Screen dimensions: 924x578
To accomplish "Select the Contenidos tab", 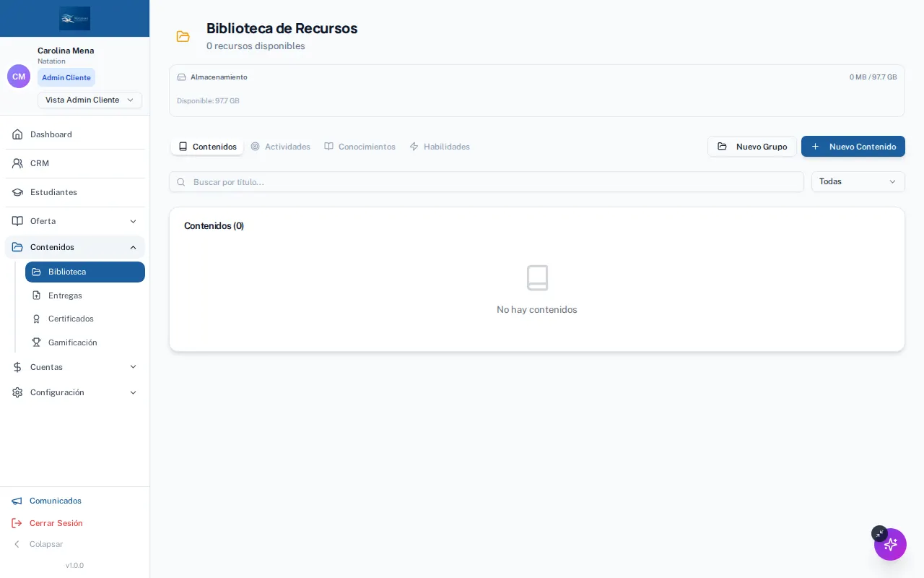I will click(207, 147).
